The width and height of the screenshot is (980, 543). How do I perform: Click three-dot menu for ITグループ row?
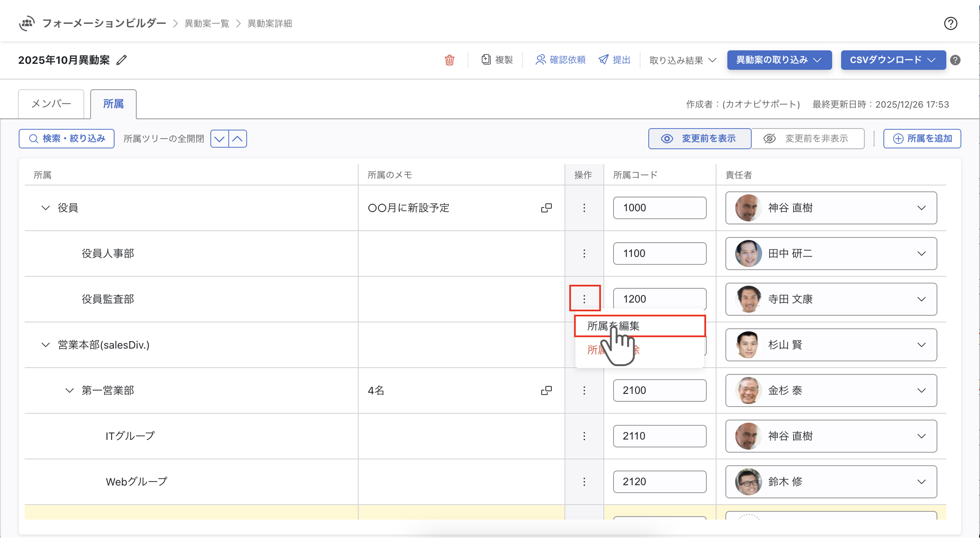pos(584,436)
